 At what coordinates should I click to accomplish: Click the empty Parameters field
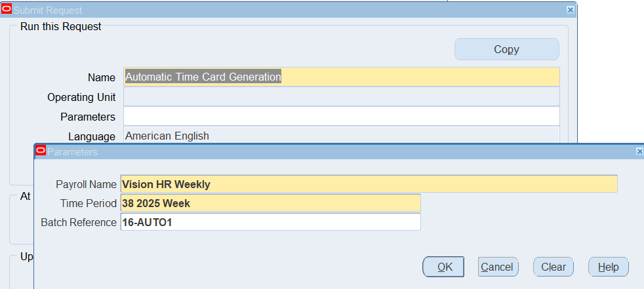click(341, 117)
